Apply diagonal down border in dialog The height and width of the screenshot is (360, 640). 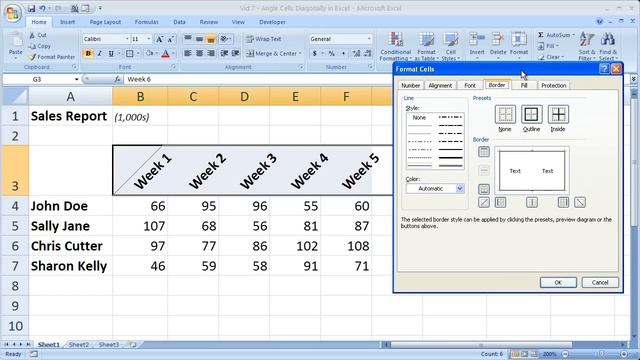(580, 202)
